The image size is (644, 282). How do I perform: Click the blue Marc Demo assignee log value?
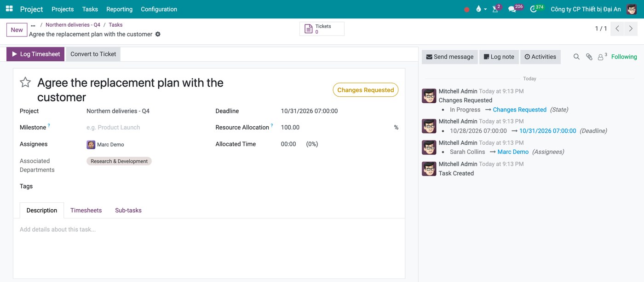tap(513, 152)
